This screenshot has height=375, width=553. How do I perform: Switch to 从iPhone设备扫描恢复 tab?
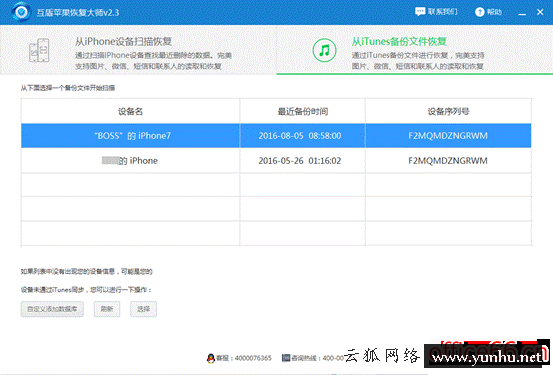coord(138,49)
